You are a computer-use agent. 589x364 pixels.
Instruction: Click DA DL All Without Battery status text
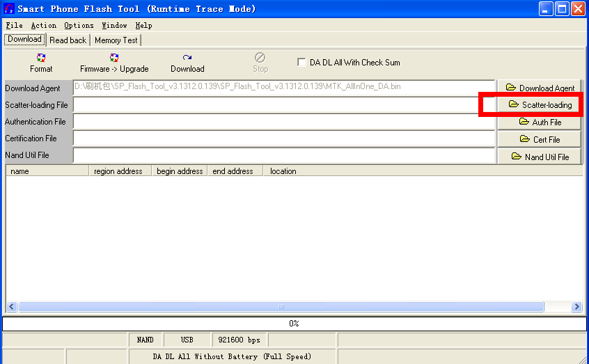tap(232, 356)
